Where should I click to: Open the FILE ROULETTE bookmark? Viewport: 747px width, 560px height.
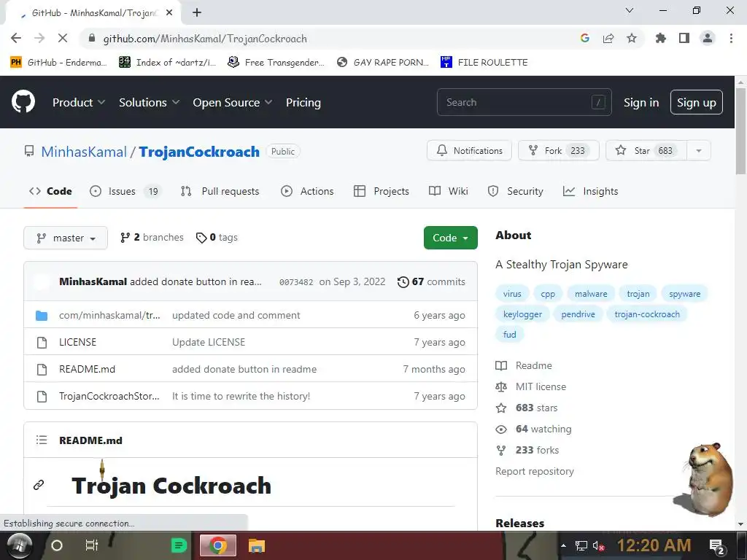click(x=484, y=63)
